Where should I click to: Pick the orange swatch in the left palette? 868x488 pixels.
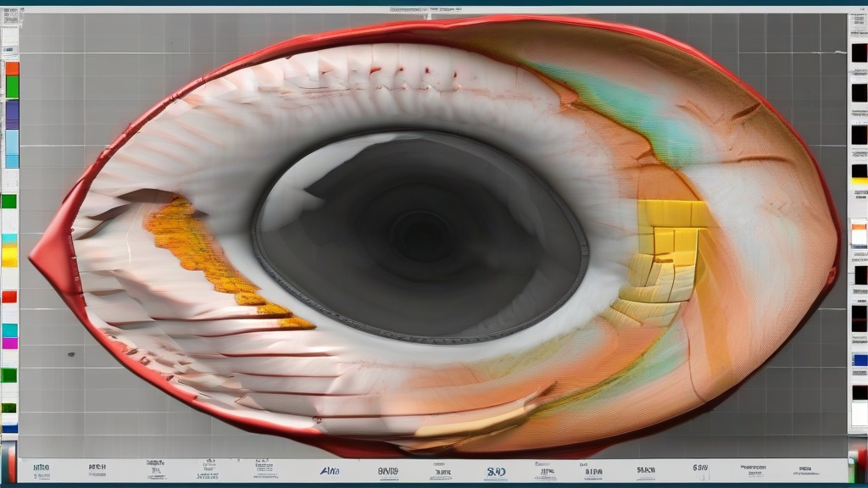coord(12,68)
